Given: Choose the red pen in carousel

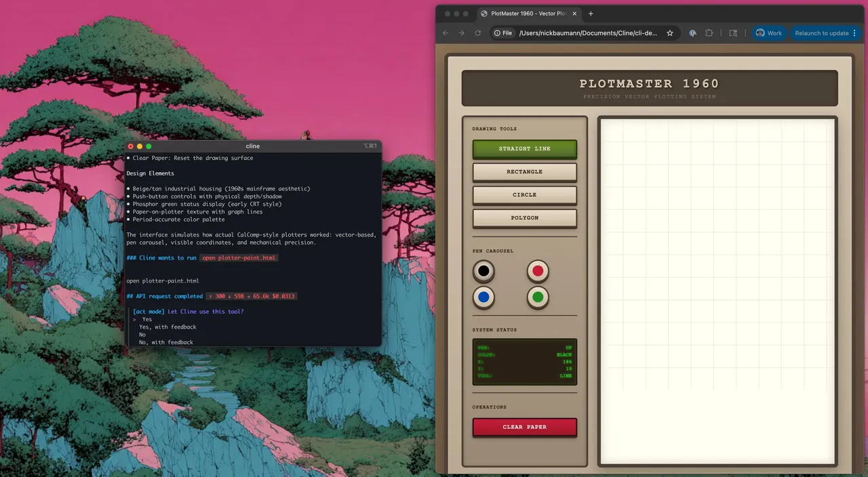Looking at the screenshot, I should [x=538, y=271].
